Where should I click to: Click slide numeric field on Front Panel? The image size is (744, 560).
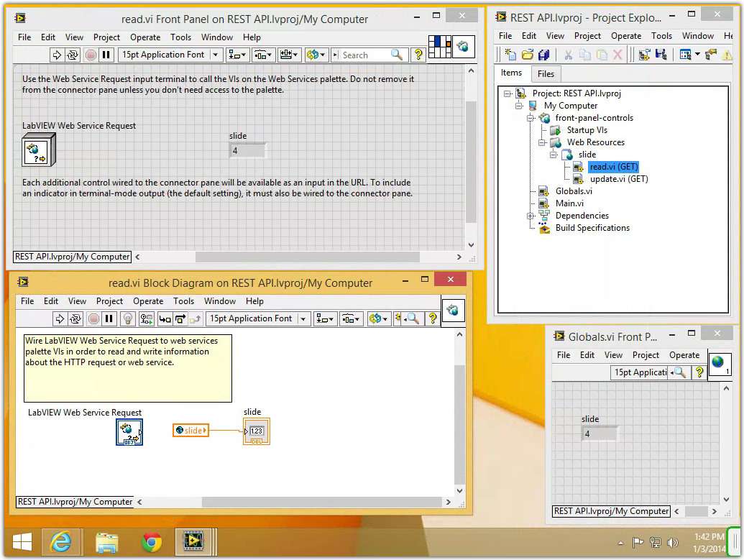click(247, 151)
